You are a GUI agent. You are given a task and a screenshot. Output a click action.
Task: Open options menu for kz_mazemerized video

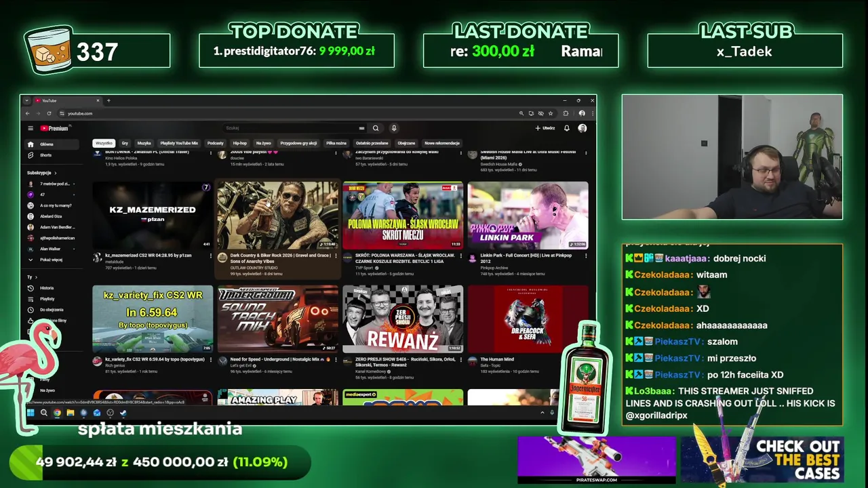pos(211,256)
